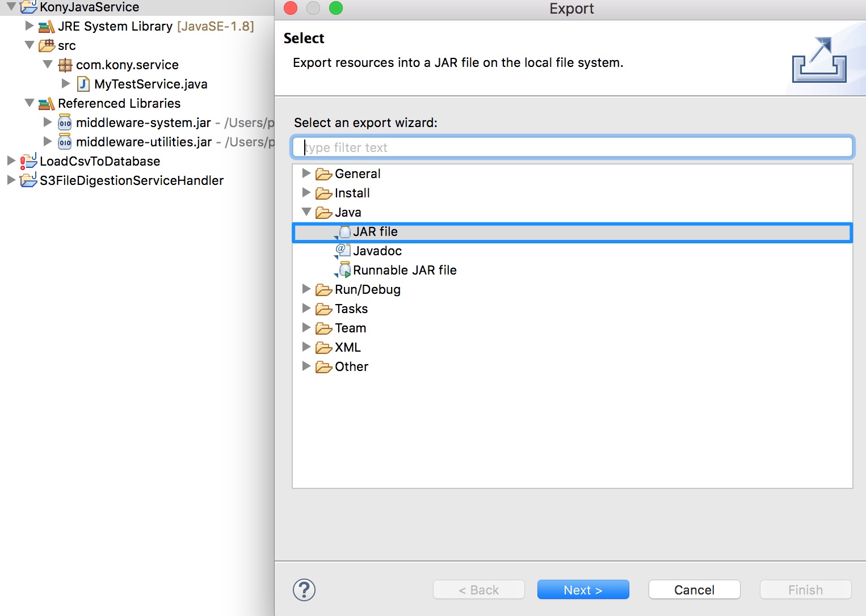Select the S3FileDigestionServiceHandler project
The image size is (866, 616).
[132, 180]
